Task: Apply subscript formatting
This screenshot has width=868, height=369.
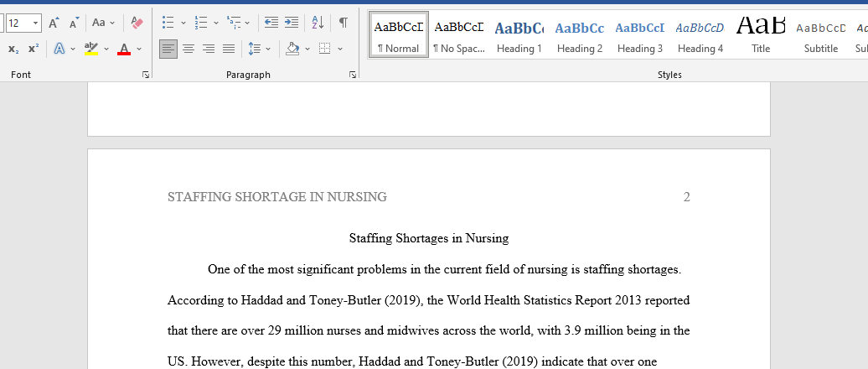Action: 13,49
